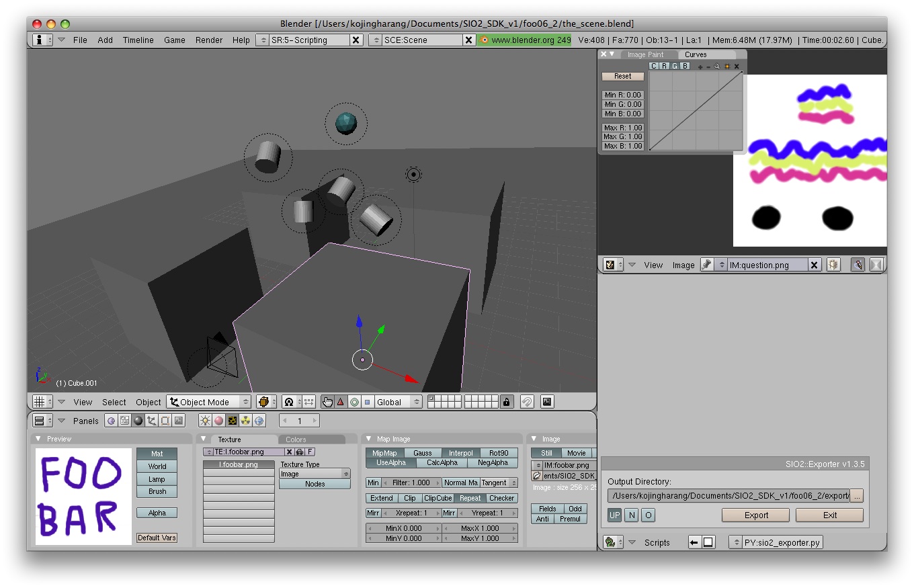Click the Exit button in SIO2 exporter
The width and height of the screenshot is (914, 588).
pyautogui.click(x=830, y=515)
